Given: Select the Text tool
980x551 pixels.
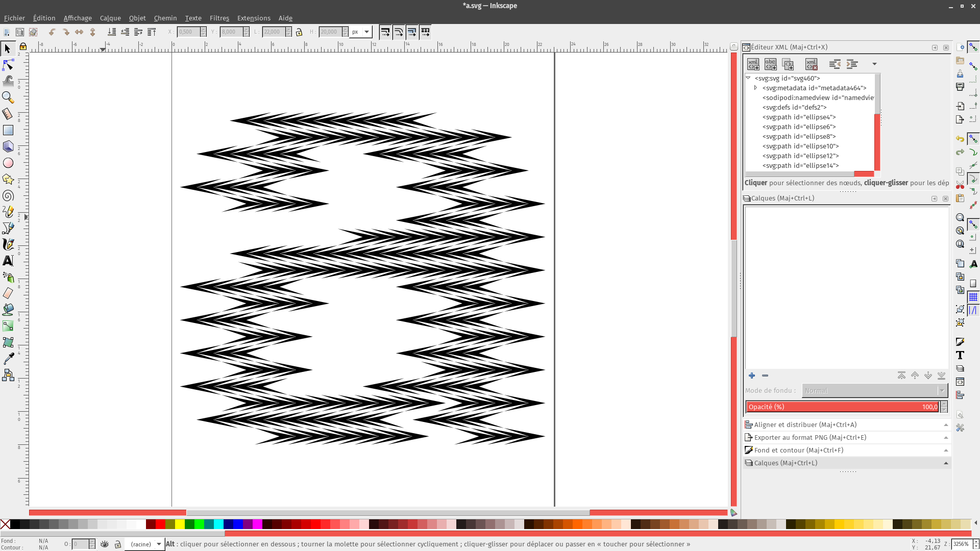Looking at the screenshot, I should click(x=8, y=261).
